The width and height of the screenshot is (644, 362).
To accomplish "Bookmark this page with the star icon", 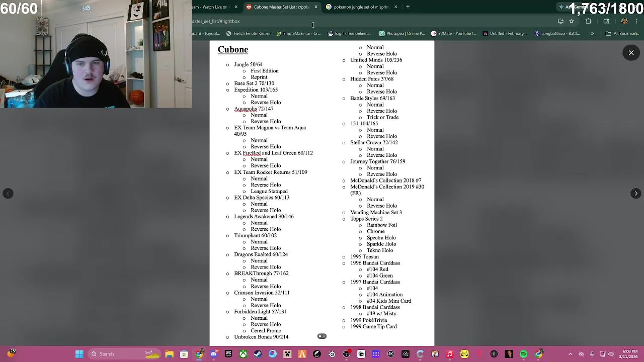I will (572, 21).
